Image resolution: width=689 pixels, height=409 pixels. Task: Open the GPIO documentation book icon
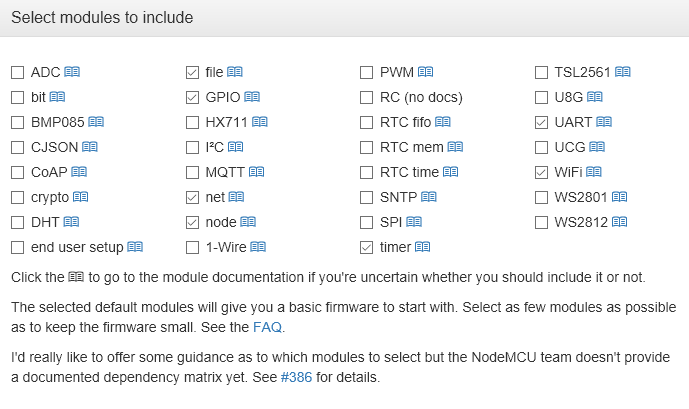point(252,97)
